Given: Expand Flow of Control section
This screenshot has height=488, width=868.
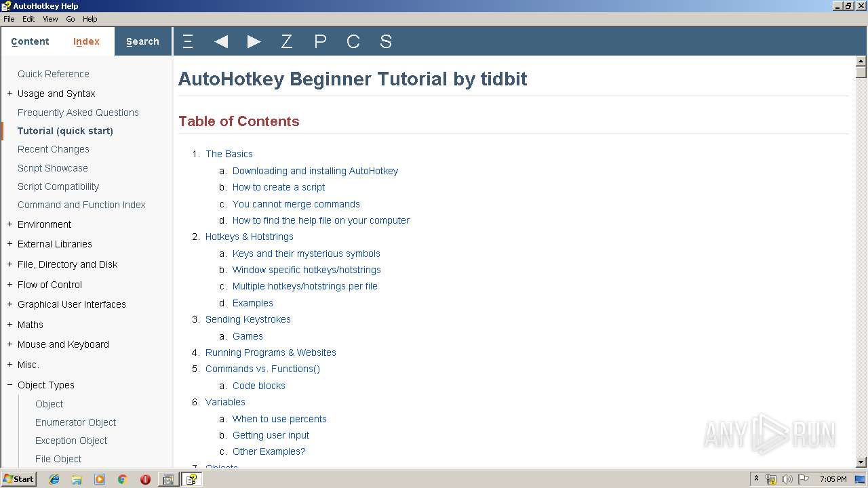Looking at the screenshot, I should coord(9,285).
